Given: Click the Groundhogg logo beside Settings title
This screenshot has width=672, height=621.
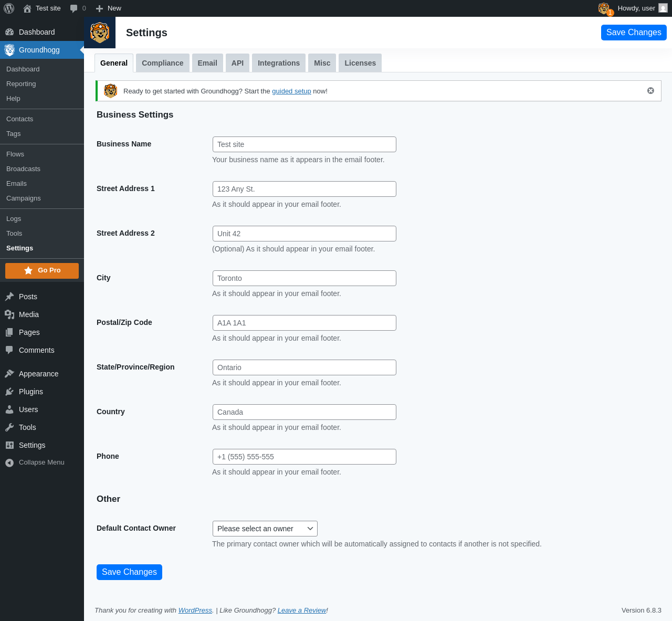Looking at the screenshot, I should pyautogui.click(x=100, y=33).
